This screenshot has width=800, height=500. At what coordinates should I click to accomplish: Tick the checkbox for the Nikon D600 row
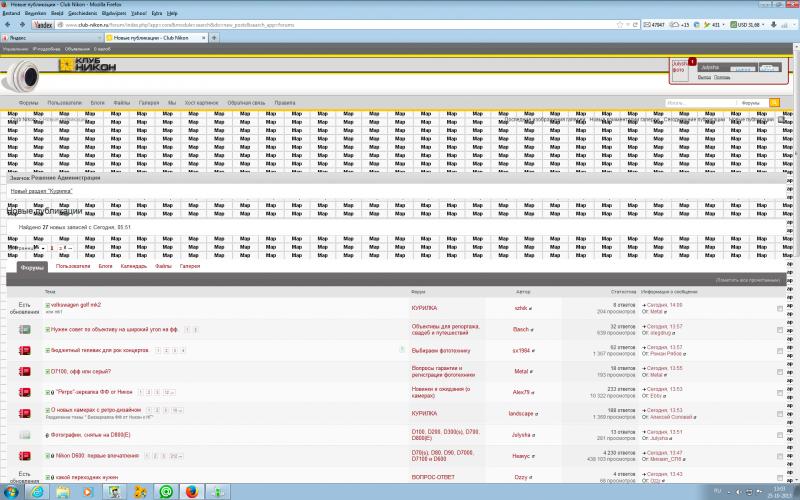coord(780,456)
